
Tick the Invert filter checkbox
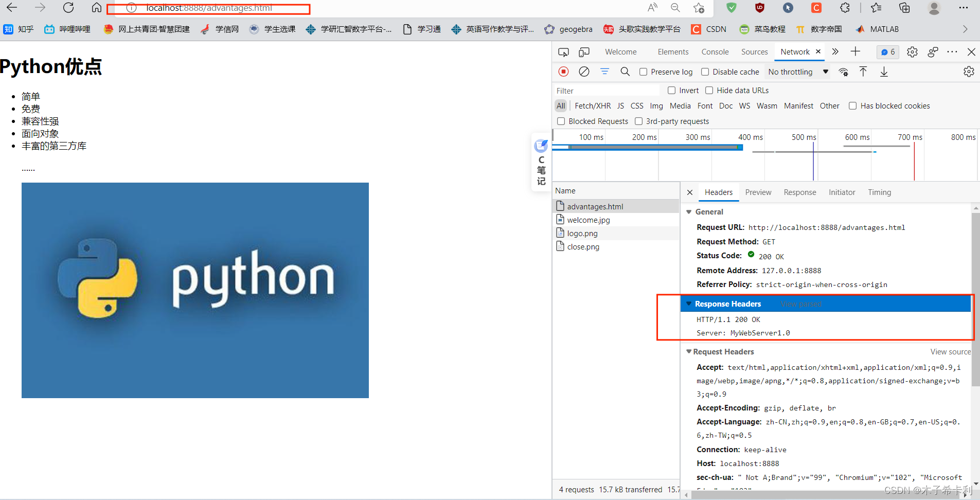(x=671, y=91)
